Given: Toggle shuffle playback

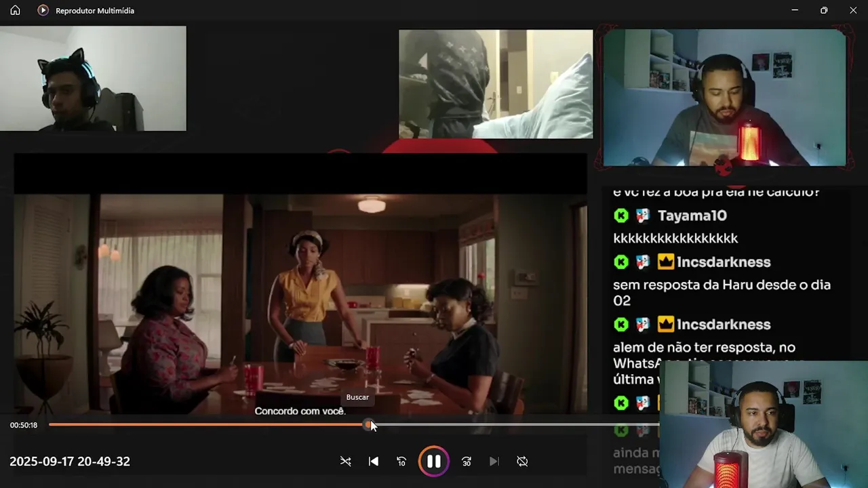Looking at the screenshot, I should (x=345, y=462).
